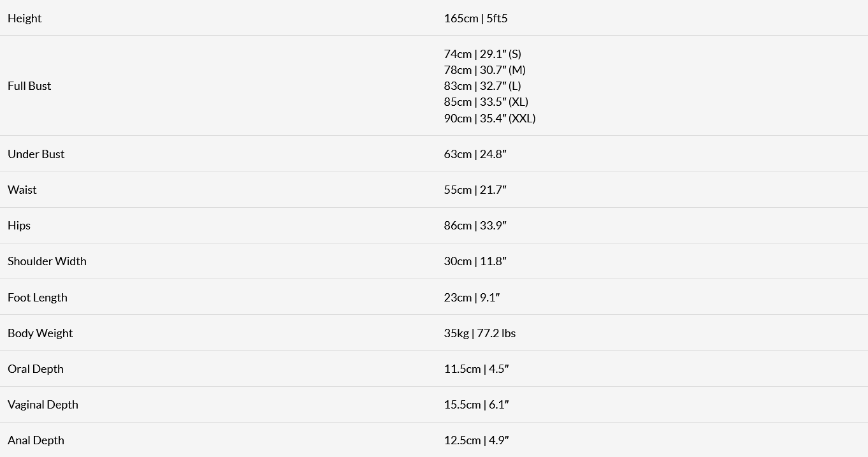Select the 90cm (XXL) bust size line
This screenshot has width=868, height=457.
point(489,119)
